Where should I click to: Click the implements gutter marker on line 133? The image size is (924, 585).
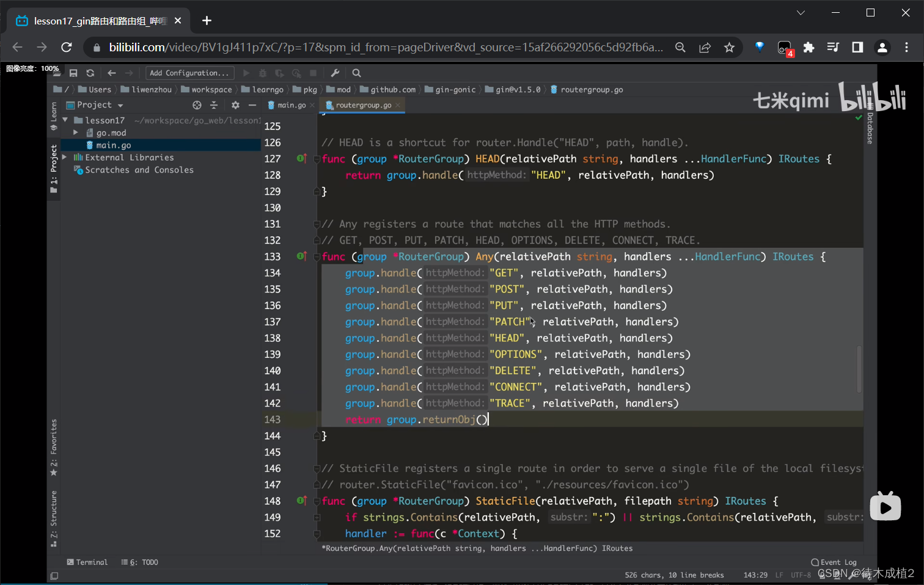301,256
